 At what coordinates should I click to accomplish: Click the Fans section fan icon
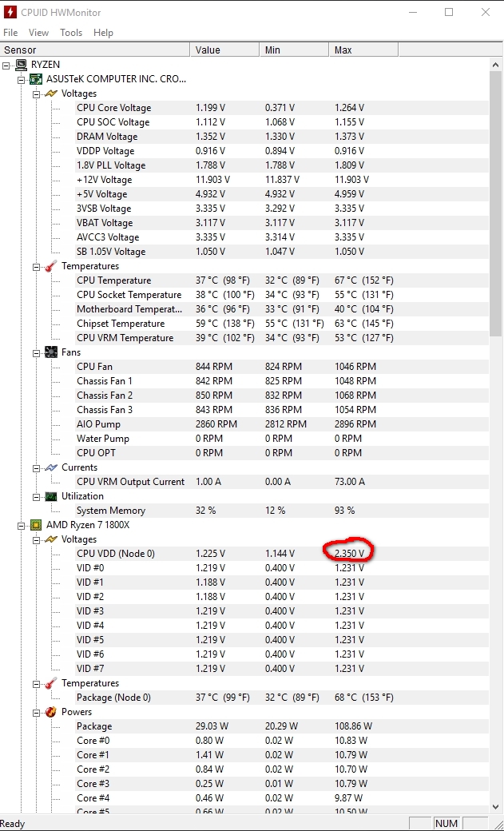(x=51, y=352)
